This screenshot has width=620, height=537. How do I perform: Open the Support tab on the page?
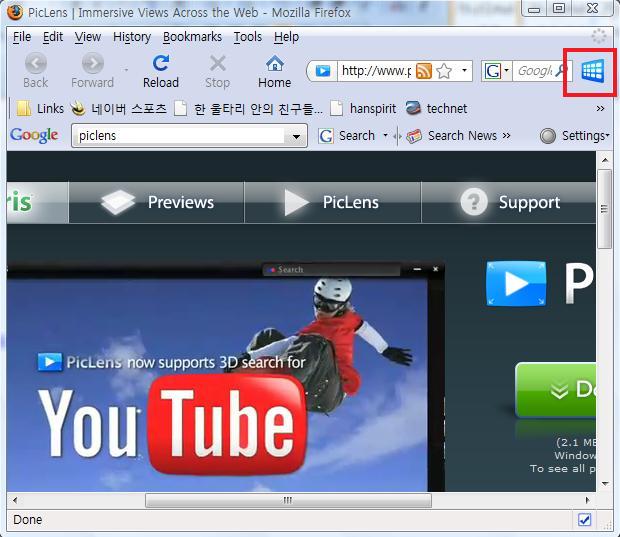[509, 202]
